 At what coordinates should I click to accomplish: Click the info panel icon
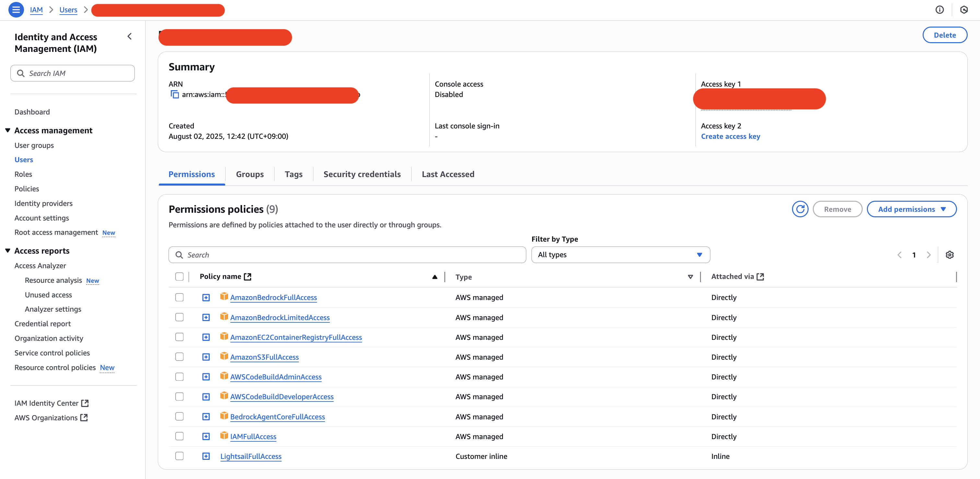939,10
